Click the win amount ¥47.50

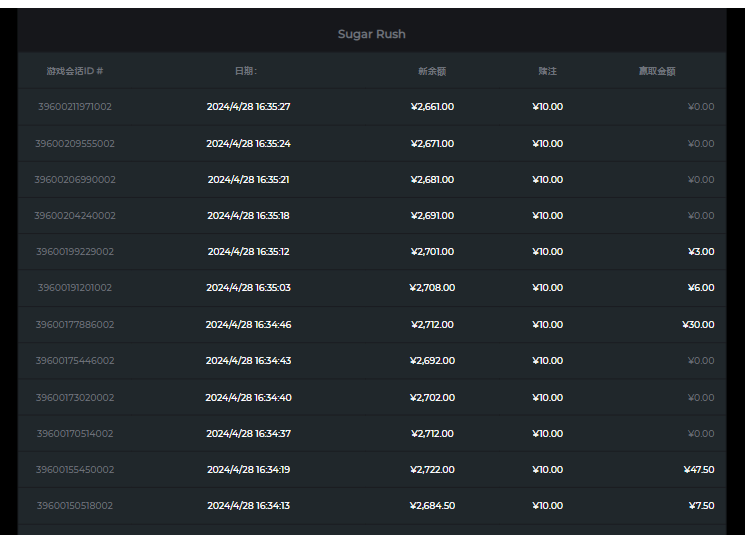tap(699, 470)
